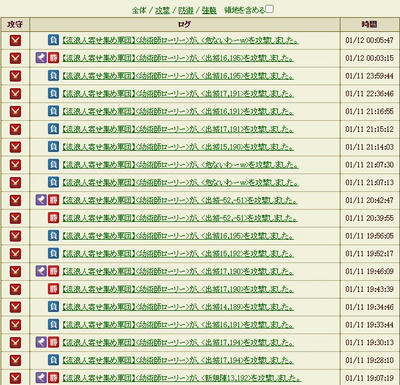Open the attack log link at 01/12 00:03:15

click(x=178, y=58)
